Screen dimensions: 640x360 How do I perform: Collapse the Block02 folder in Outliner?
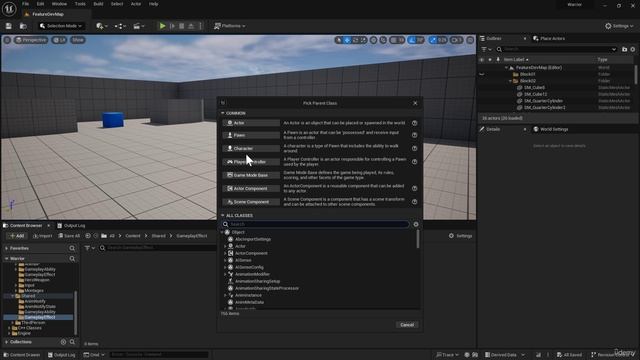click(x=510, y=81)
